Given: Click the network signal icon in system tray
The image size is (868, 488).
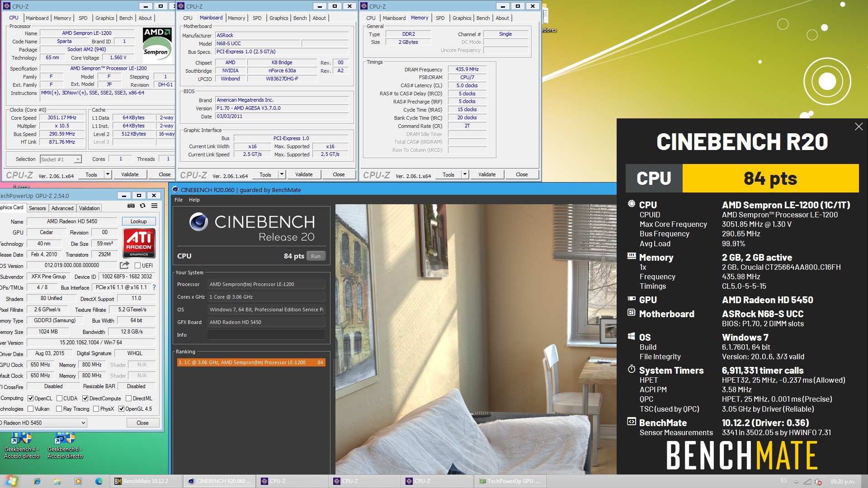Looking at the screenshot, I should 807,482.
